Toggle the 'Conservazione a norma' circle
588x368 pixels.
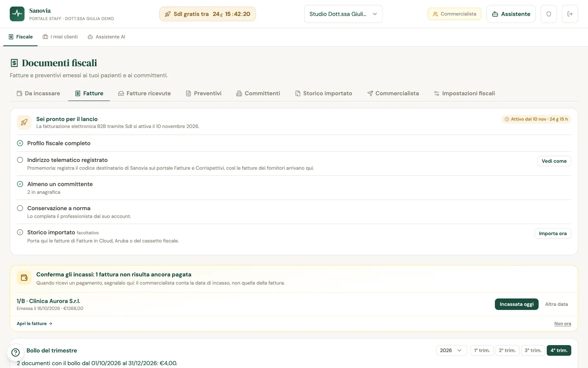[20, 208]
